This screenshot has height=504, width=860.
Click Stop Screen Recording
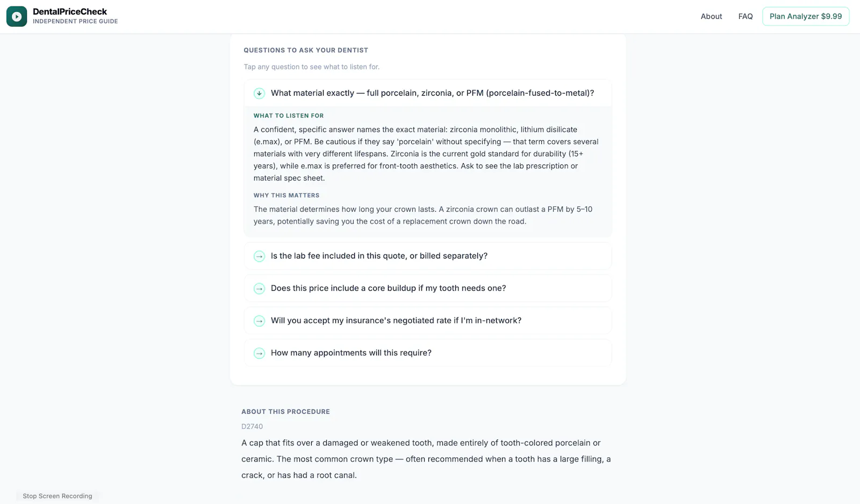tap(58, 496)
